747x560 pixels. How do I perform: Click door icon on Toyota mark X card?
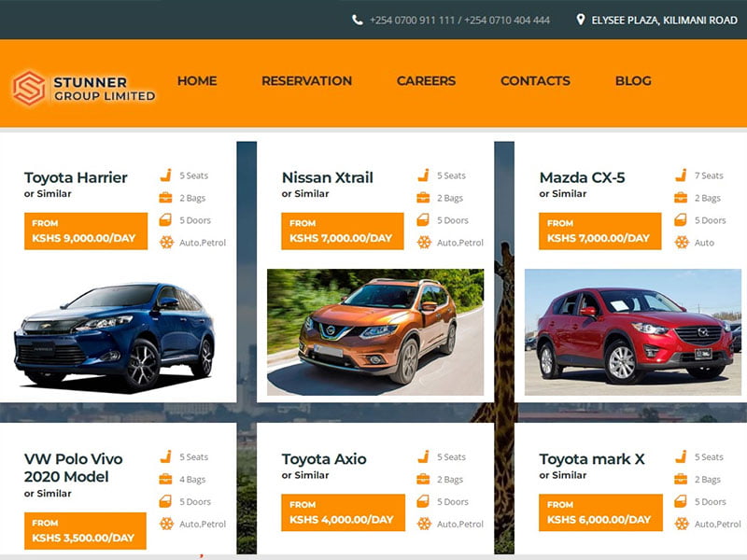point(681,501)
